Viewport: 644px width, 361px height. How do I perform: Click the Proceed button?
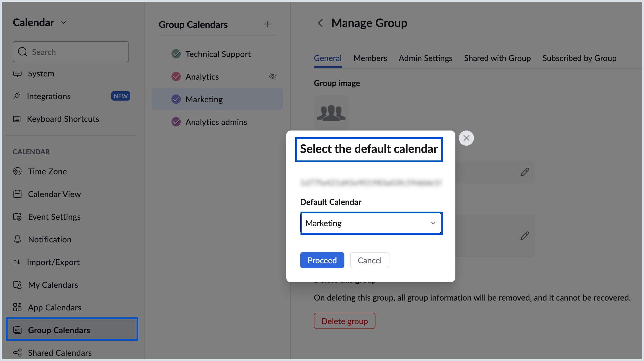(322, 260)
